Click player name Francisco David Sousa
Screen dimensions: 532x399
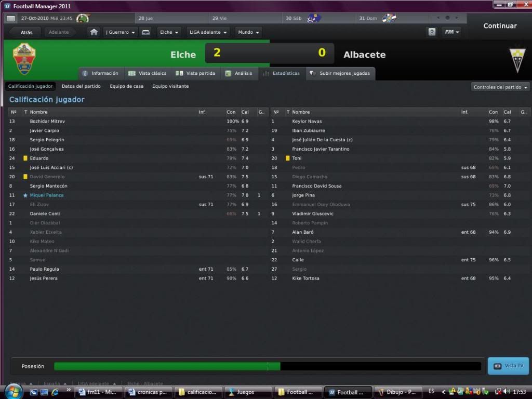click(x=316, y=186)
